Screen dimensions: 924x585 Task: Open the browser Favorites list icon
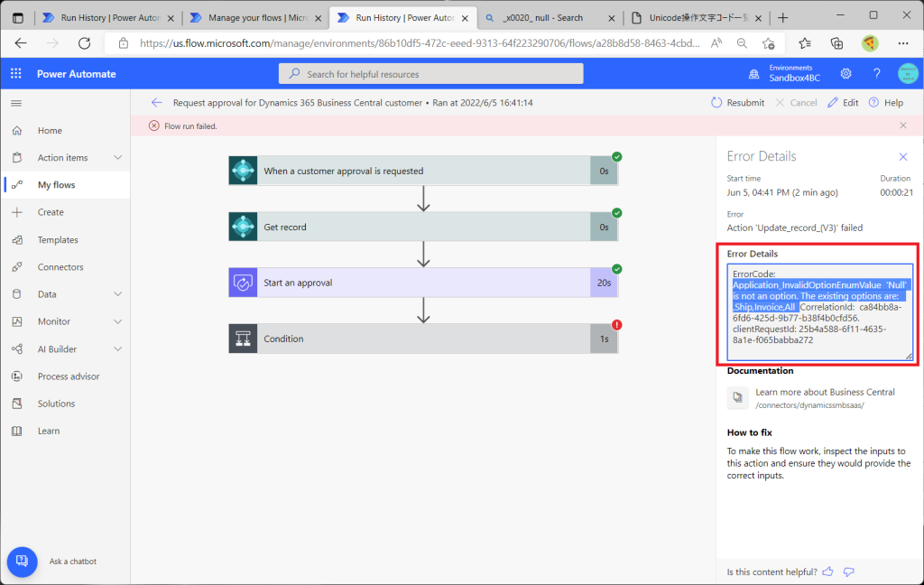[805, 43]
